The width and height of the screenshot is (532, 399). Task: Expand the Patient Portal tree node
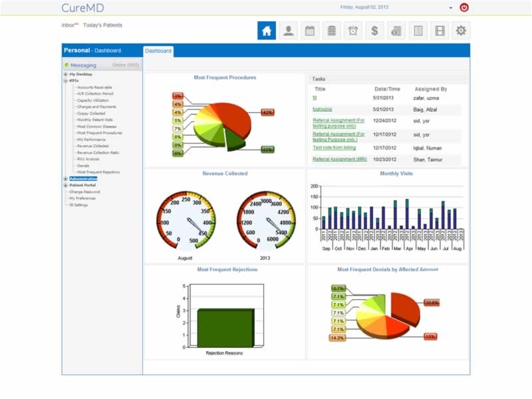[x=65, y=186]
